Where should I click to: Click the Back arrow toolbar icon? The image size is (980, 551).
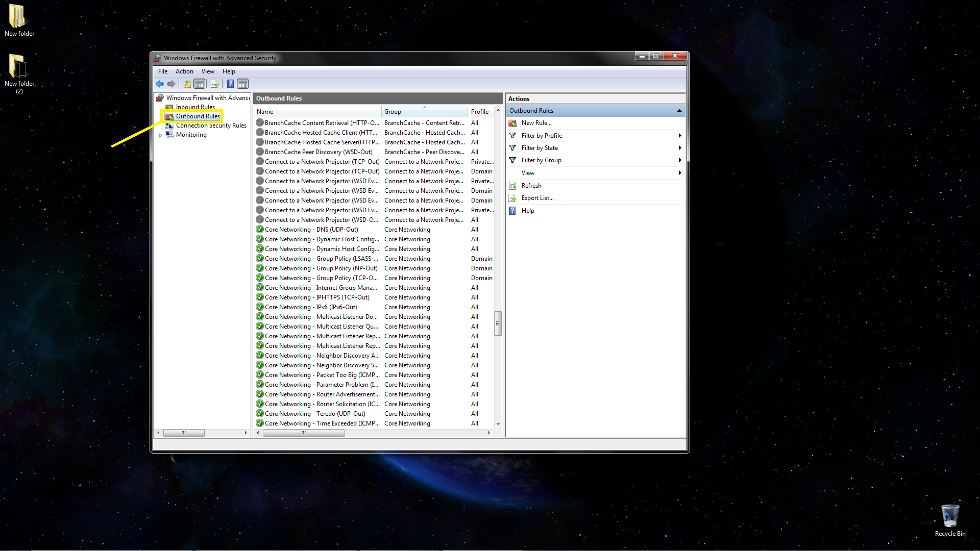point(160,84)
